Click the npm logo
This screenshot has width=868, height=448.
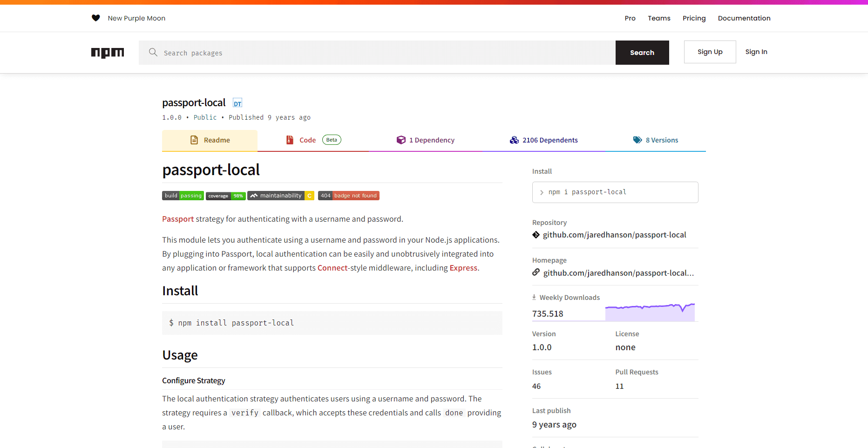click(108, 53)
